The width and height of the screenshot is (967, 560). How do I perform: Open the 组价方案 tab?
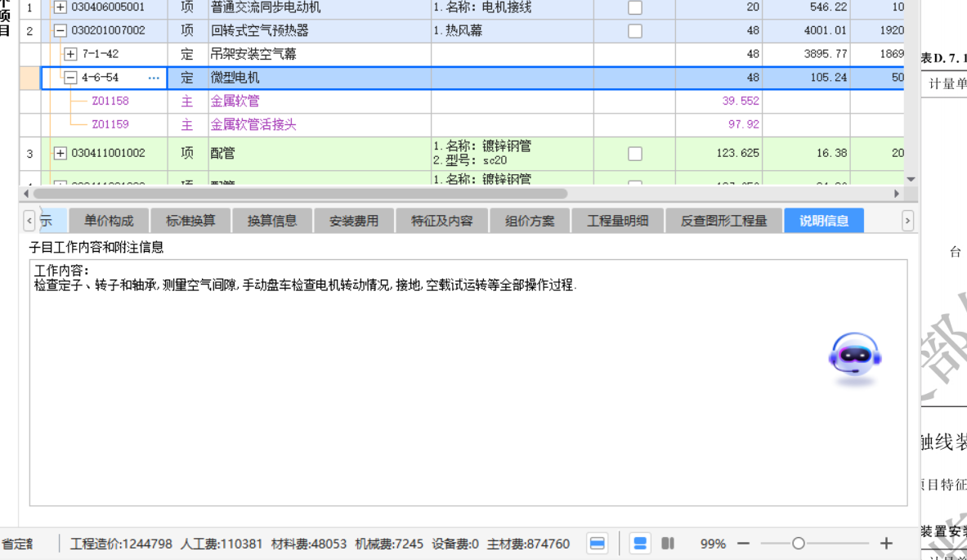[530, 221]
